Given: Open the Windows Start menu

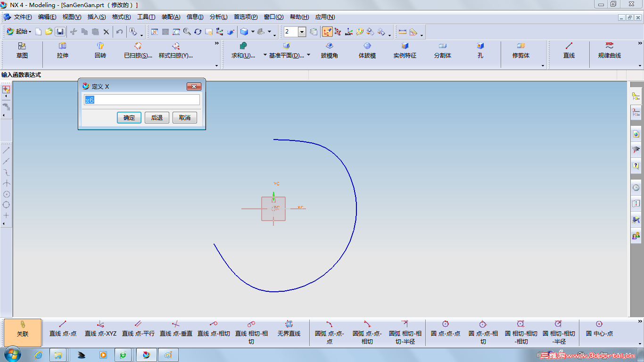Looking at the screenshot, I should [x=12, y=354].
